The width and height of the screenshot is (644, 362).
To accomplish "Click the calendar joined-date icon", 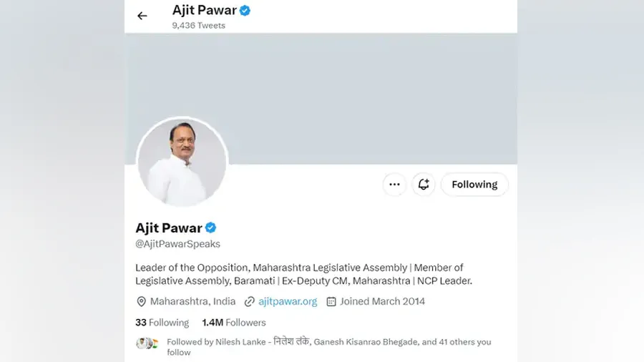I will [331, 301].
